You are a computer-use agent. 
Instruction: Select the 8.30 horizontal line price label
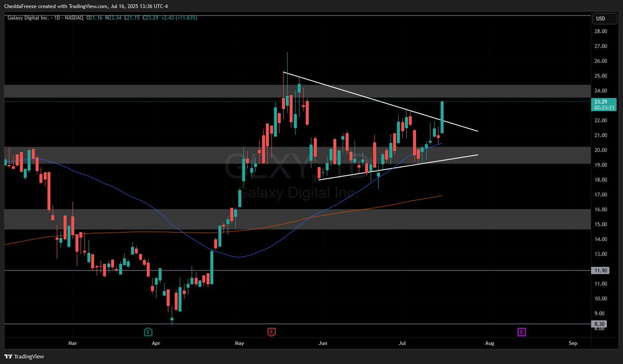click(599, 323)
